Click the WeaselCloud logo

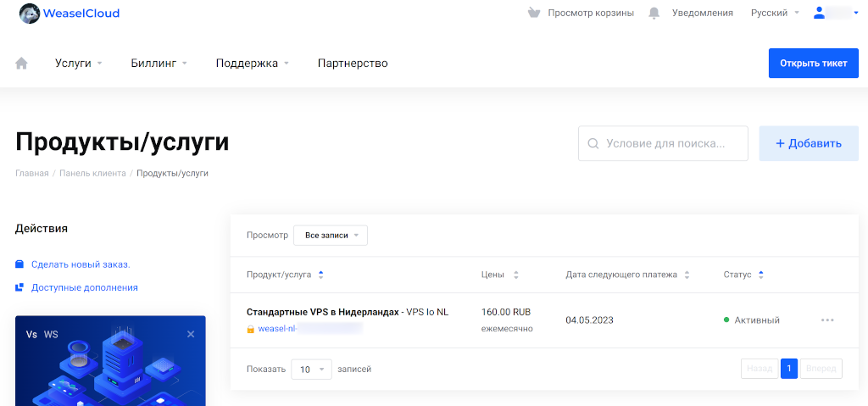point(70,14)
